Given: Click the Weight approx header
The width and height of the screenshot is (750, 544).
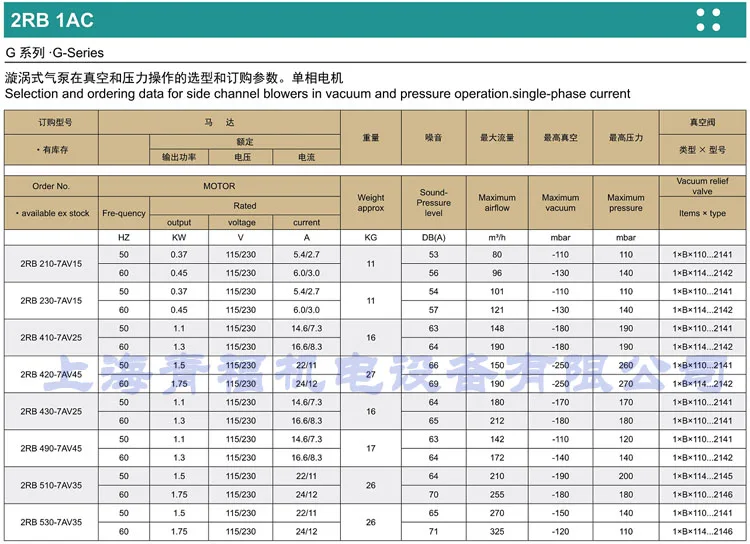Looking at the screenshot, I should (371, 203).
